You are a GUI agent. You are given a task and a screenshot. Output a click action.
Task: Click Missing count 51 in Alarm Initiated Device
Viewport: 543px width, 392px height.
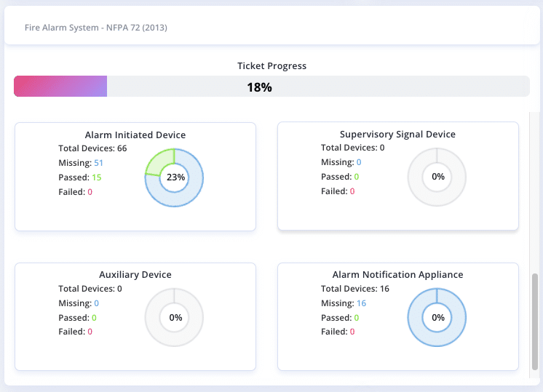(98, 163)
